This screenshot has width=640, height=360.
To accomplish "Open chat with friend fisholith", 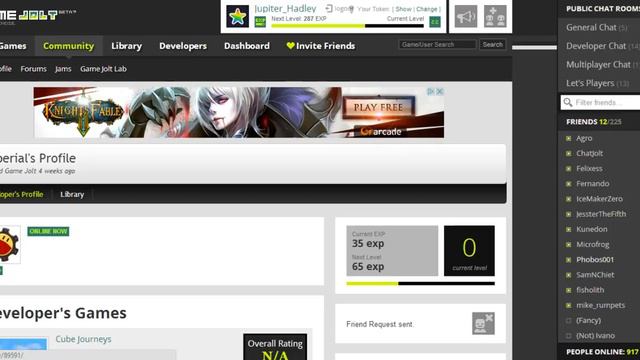I will 590,290.
